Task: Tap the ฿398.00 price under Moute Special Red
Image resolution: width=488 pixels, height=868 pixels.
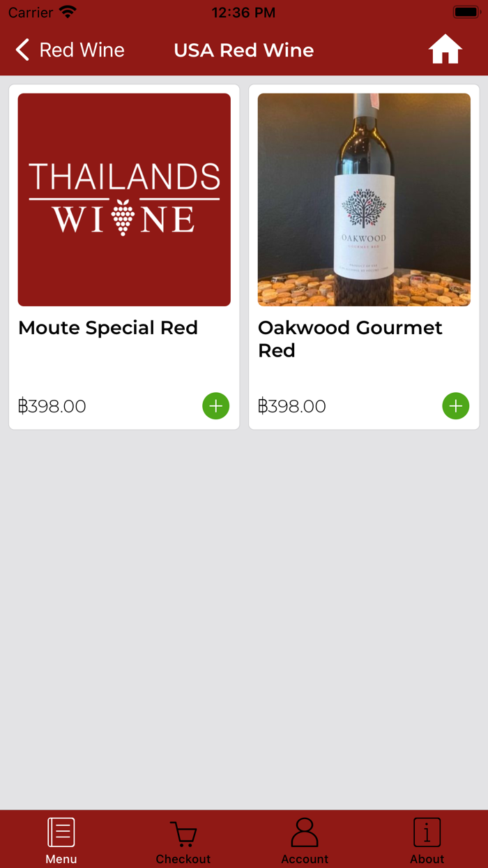Action: click(52, 405)
